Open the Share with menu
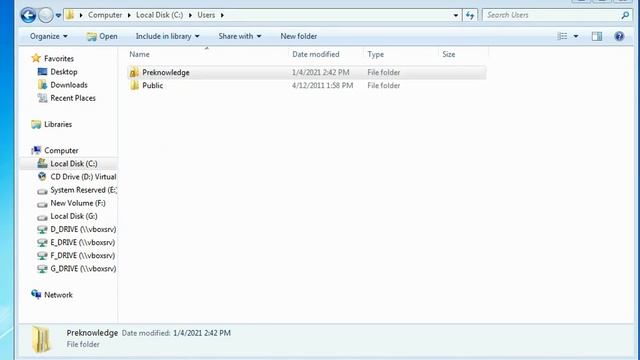Screen dimensions: 640x360 (240, 36)
